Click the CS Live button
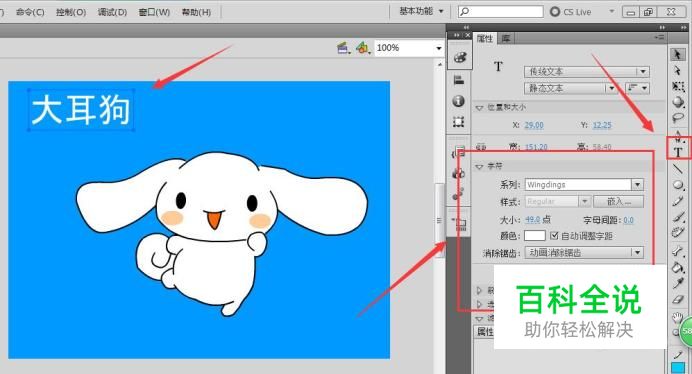692x374 pixels. 571,12
